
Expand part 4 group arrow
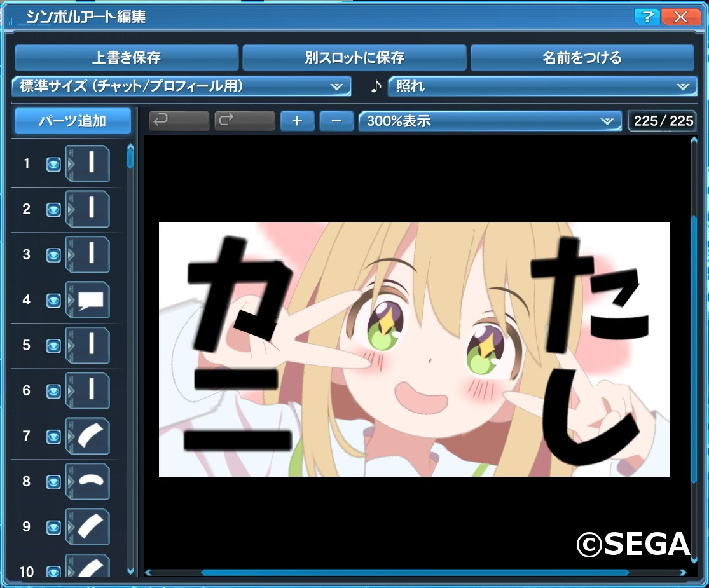[71, 300]
